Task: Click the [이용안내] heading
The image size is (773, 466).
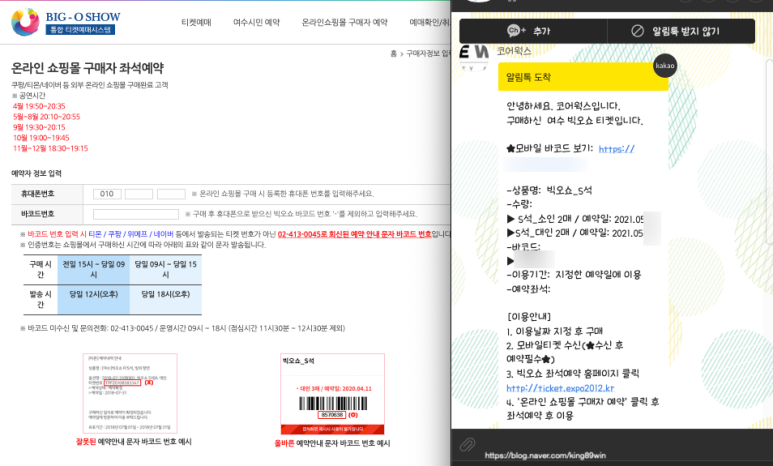Action: (528, 317)
